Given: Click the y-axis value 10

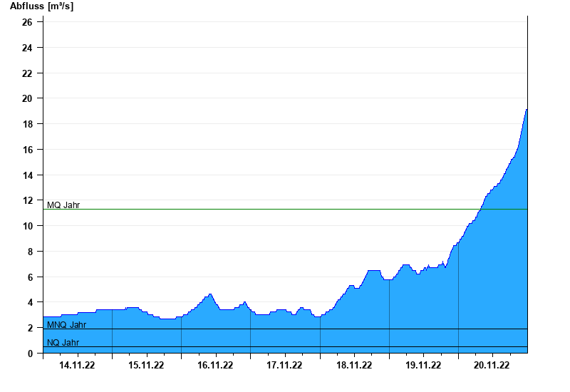Looking at the screenshot, I should [x=27, y=226].
